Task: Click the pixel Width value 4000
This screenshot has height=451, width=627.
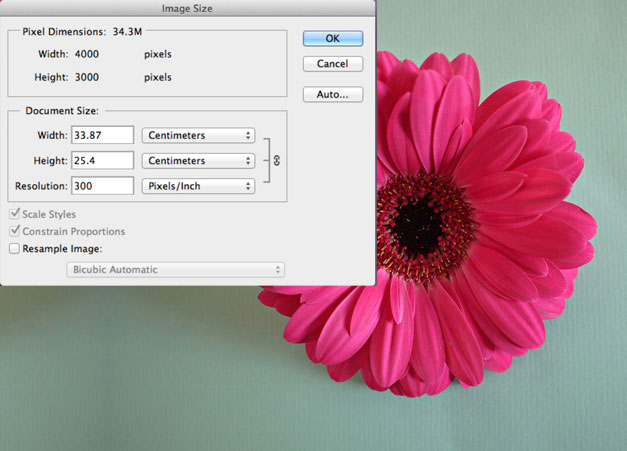Action: (x=87, y=54)
